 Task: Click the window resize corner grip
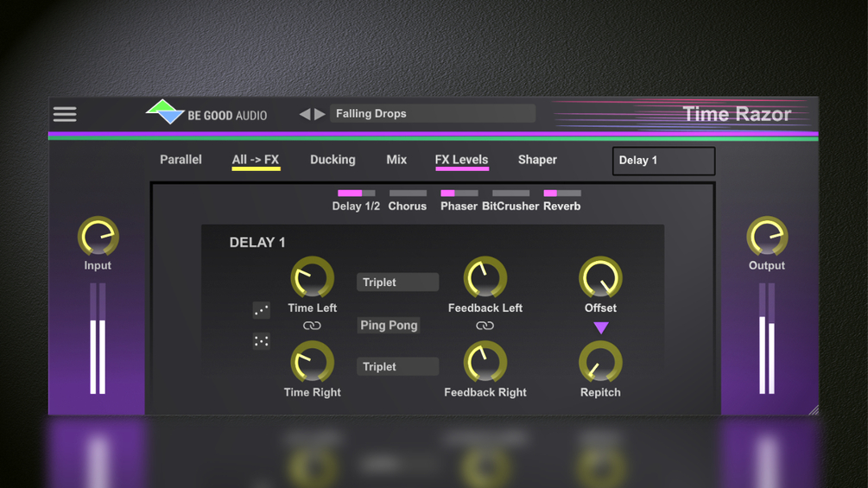pyautogui.click(x=814, y=410)
